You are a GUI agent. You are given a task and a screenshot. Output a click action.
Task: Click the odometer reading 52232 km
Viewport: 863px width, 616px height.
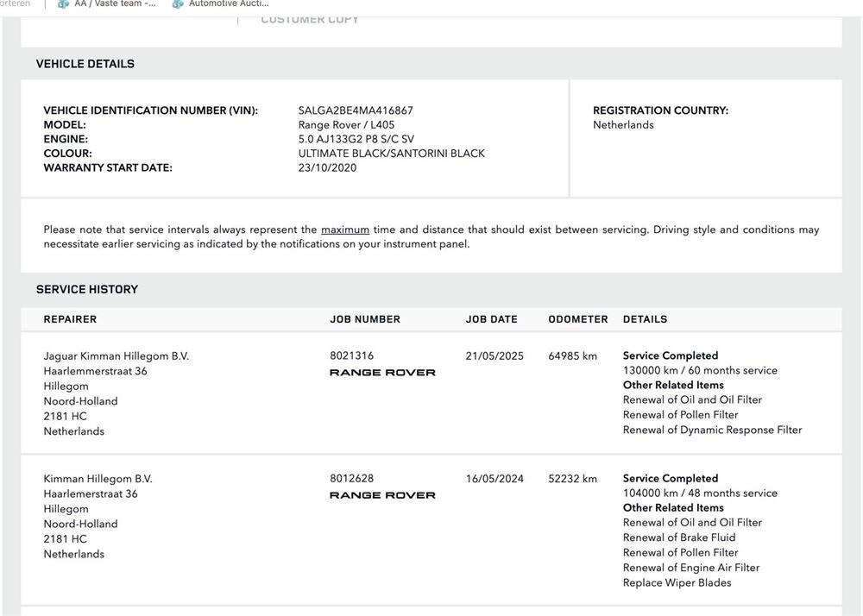coord(572,479)
